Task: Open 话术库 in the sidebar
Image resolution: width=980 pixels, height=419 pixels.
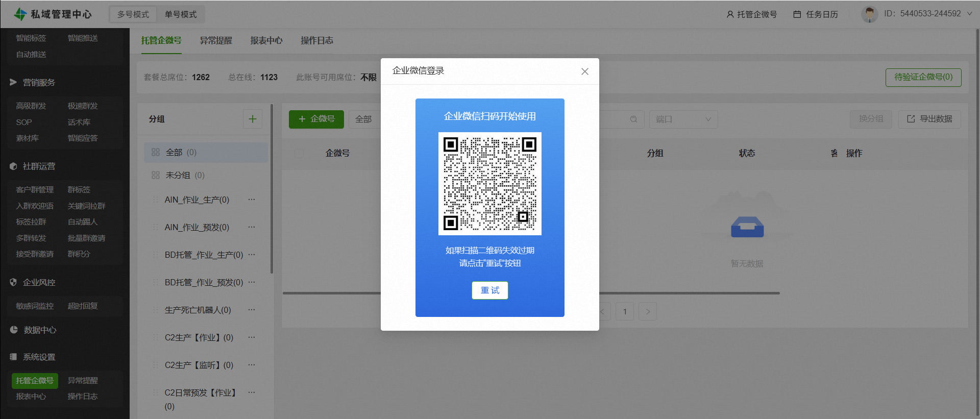Action: (x=79, y=122)
